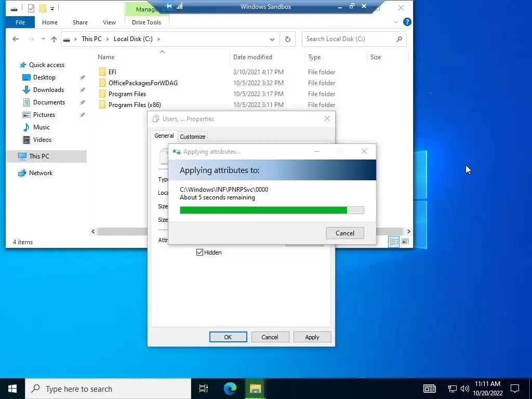
Task: Open Pictures in navigation pane
Action: click(x=44, y=115)
